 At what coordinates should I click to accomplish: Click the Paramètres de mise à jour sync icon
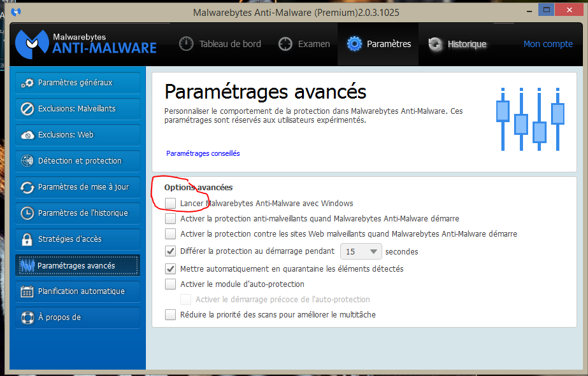pyautogui.click(x=27, y=187)
